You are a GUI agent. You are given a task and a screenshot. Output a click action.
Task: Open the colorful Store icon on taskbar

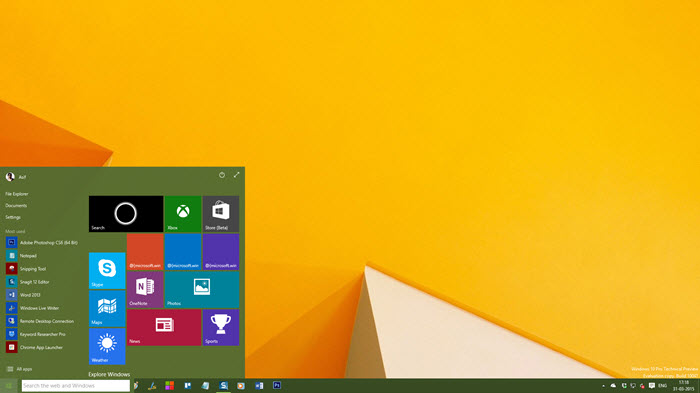point(170,386)
